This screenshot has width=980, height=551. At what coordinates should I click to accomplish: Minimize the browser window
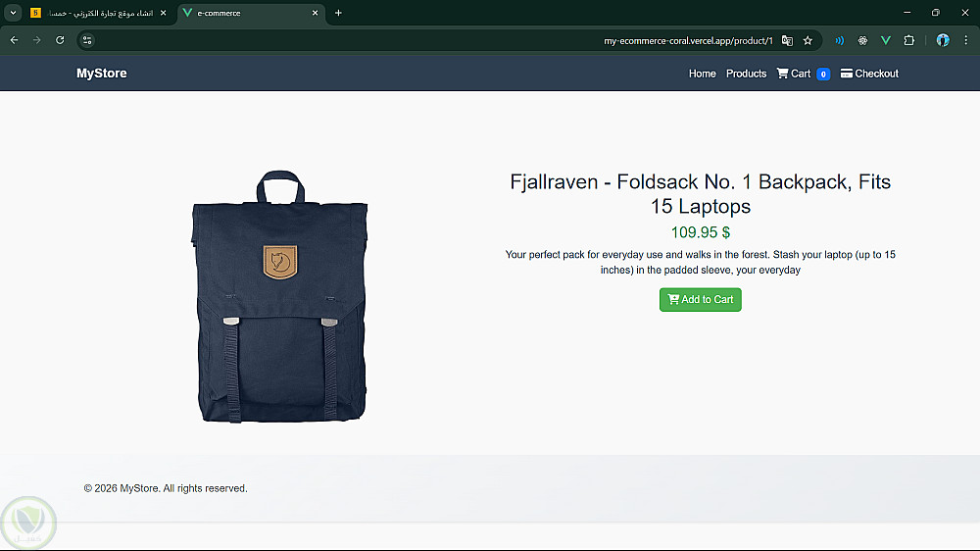coord(906,13)
